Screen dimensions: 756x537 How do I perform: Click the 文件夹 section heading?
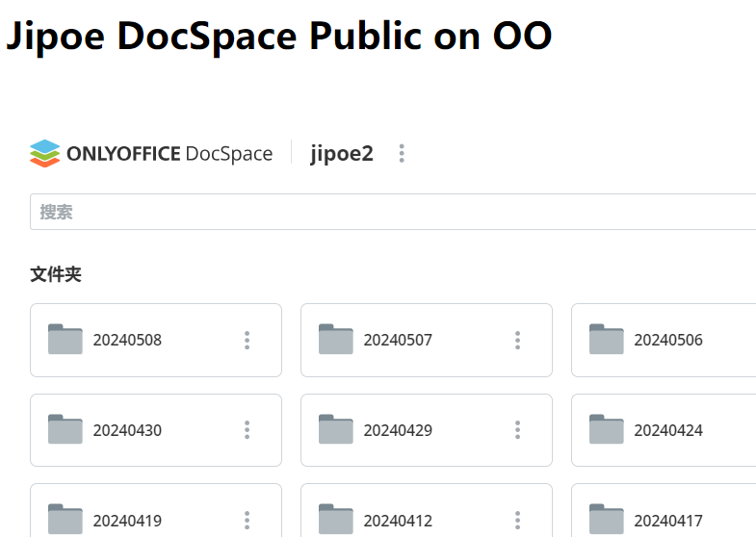pyautogui.click(x=56, y=274)
